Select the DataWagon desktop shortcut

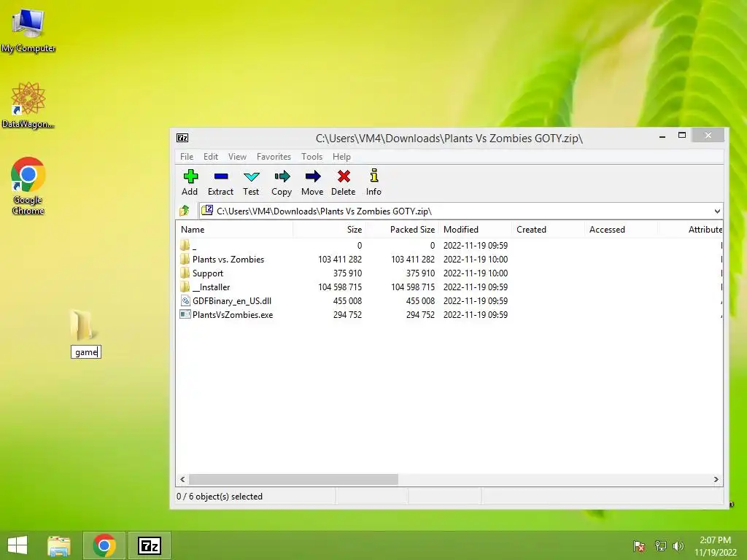click(x=28, y=105)
